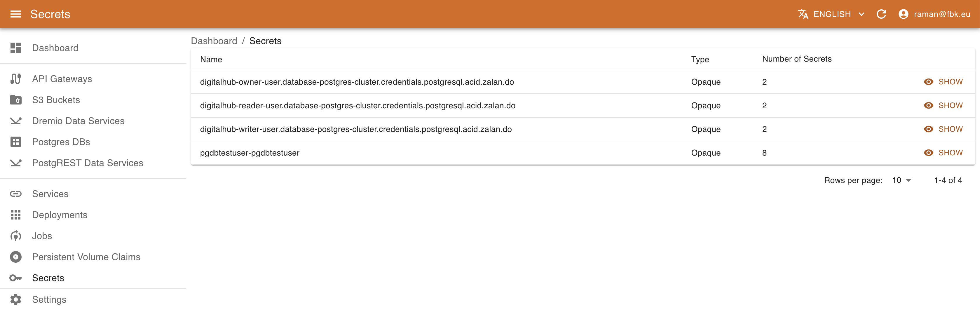The width and height of the screenshot is (980, 317).
Task: Click the Dashboard breadcrumb link
Action: (x=214, y=41)
